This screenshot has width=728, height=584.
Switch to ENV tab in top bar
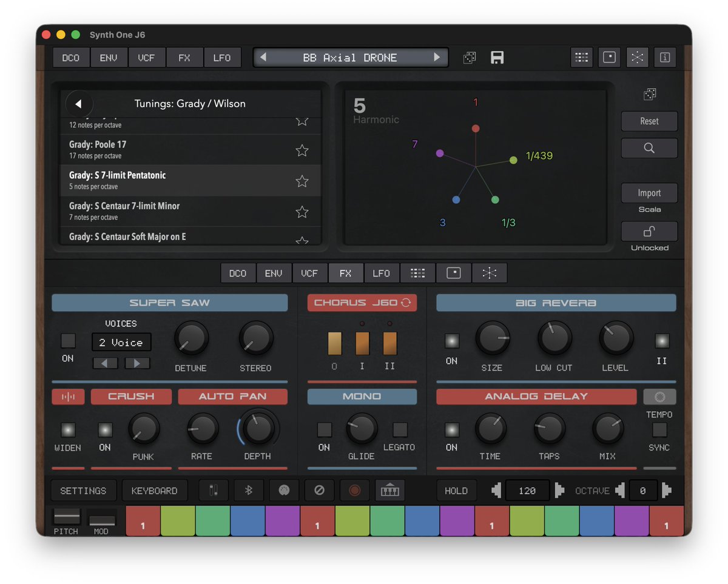pyautogui.click(x=109, y=58)
